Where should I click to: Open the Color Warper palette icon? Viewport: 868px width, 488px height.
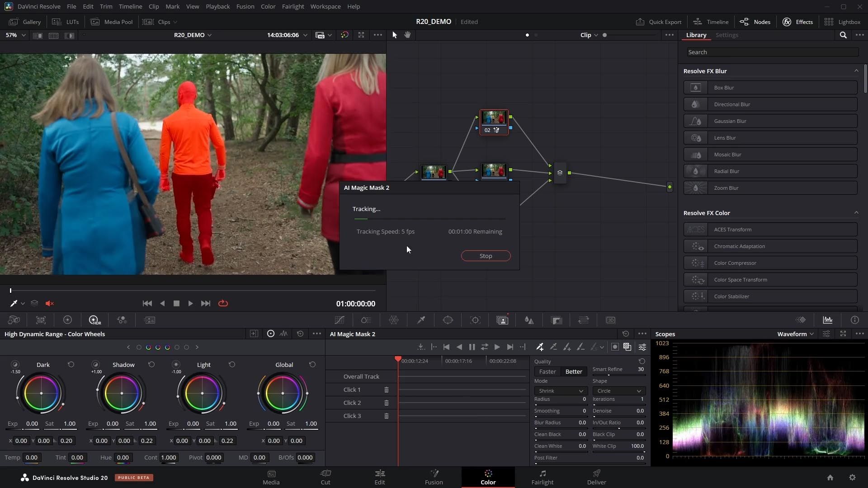coord(394,320)
